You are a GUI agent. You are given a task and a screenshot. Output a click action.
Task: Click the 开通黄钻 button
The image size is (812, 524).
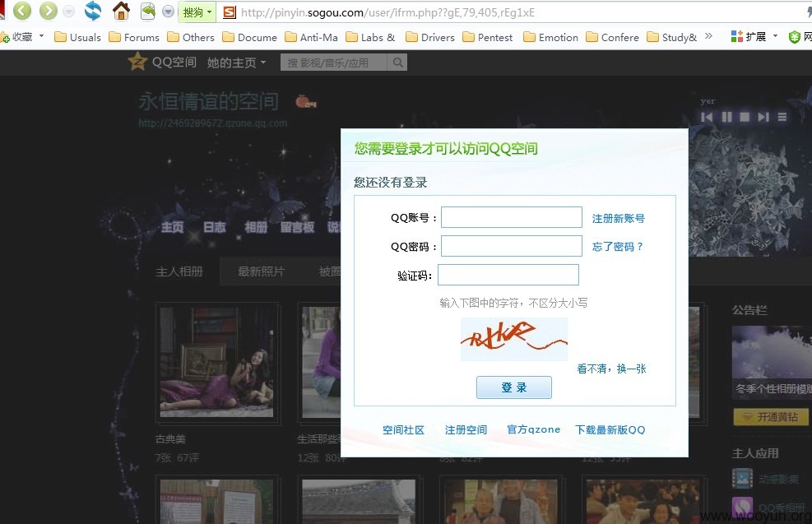[x=770, y=417]
